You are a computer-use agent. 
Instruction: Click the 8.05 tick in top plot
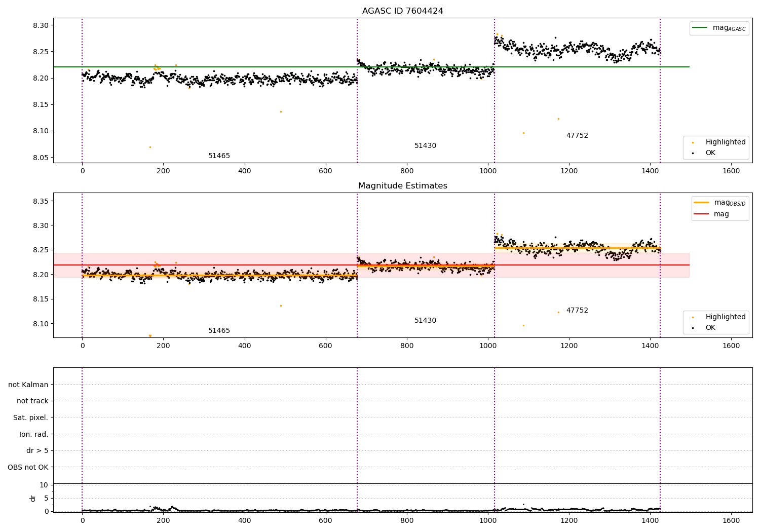coord(41,158)
